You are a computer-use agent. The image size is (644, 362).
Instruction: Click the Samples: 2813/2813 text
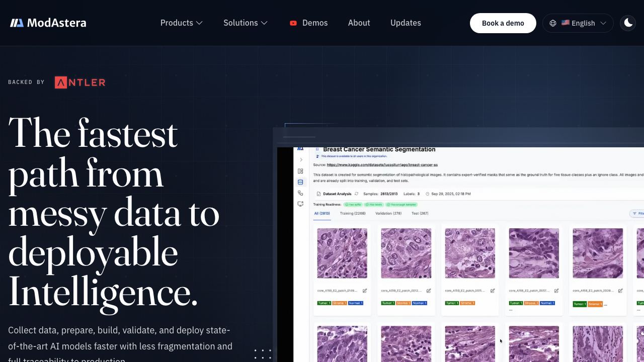point(380,194)
